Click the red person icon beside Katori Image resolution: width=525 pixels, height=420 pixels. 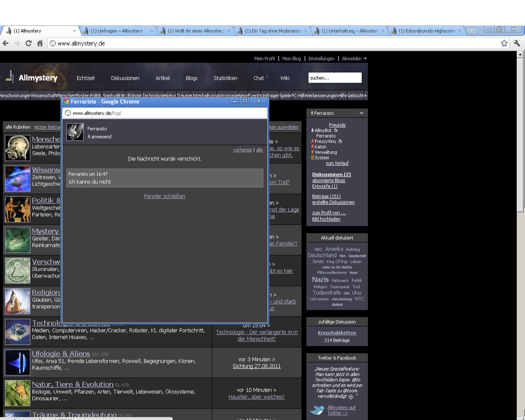pos(313,147)
